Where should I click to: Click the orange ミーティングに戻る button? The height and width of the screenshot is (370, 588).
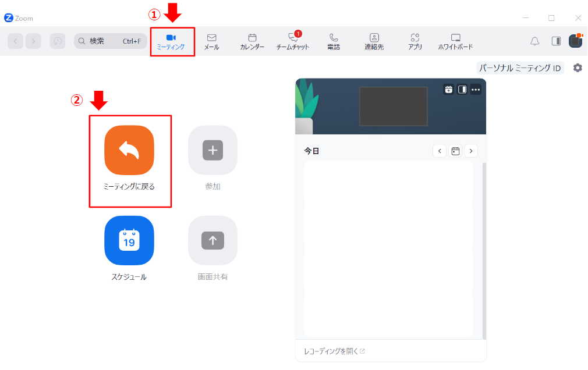coord(129,150)
